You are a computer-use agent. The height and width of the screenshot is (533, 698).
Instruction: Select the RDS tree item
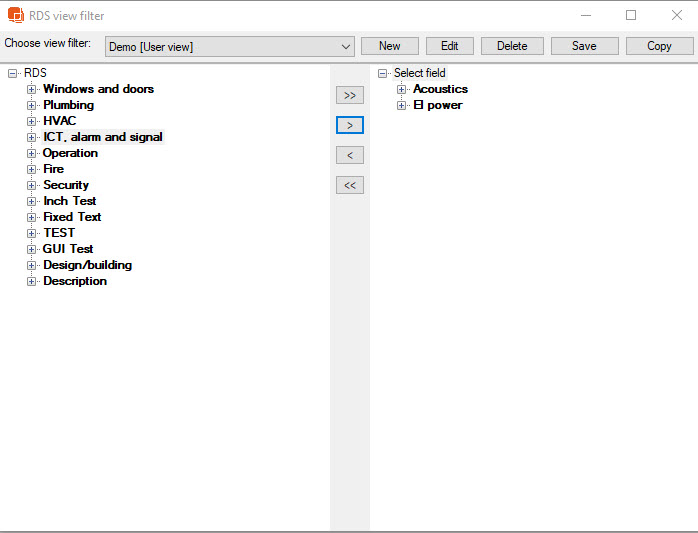(x=35, y=73)
